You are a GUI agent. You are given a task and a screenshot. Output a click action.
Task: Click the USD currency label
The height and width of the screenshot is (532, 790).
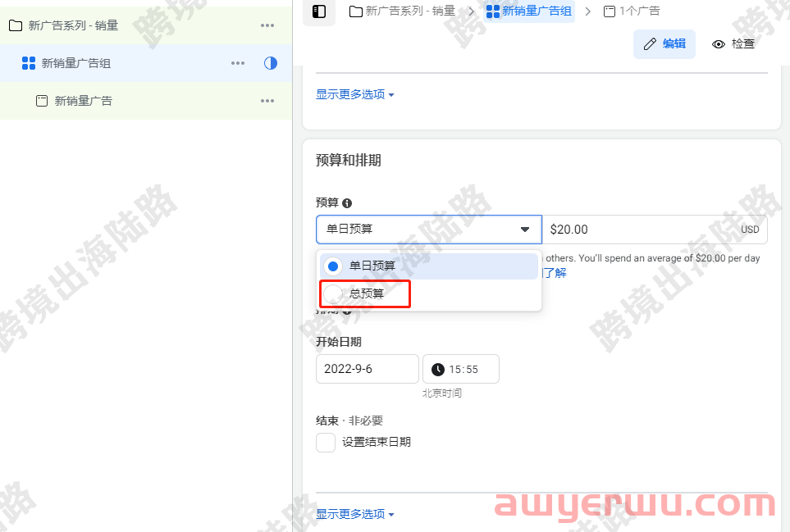coord(750,230)
